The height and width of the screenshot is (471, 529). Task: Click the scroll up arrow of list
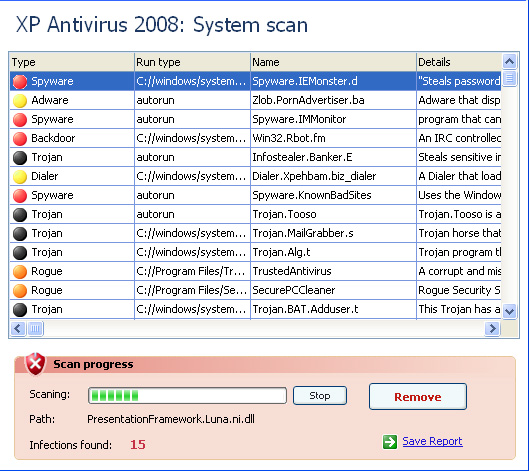[x=509, y=61]
